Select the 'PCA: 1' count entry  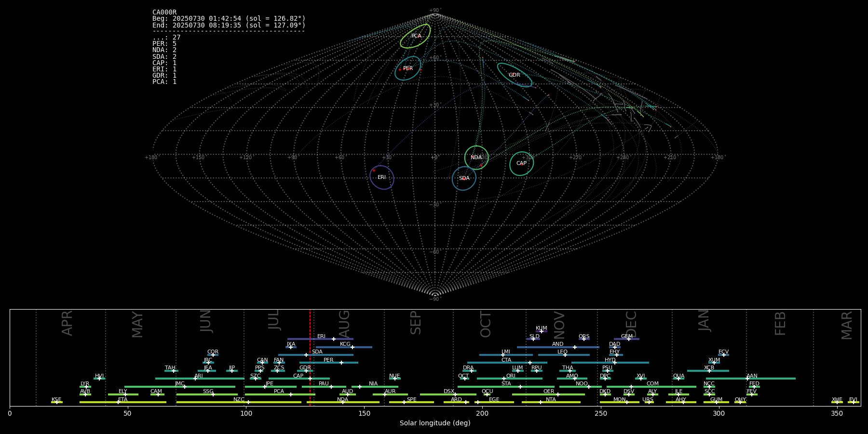[x=164, y=81]
